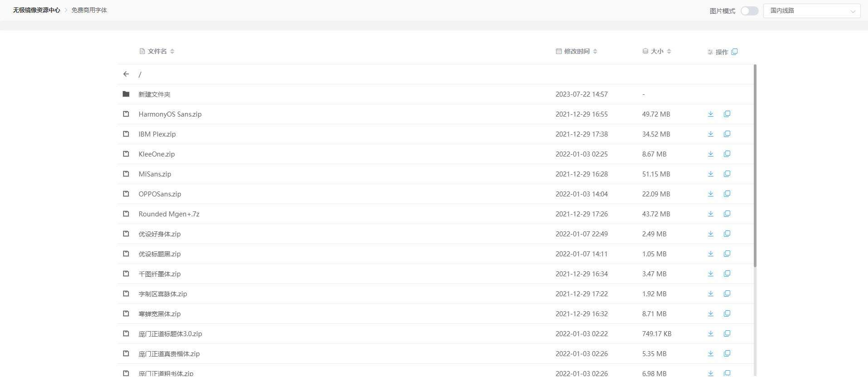Click the 新建文件夹 folder icon
868x377 pixels.
(126, 94)
